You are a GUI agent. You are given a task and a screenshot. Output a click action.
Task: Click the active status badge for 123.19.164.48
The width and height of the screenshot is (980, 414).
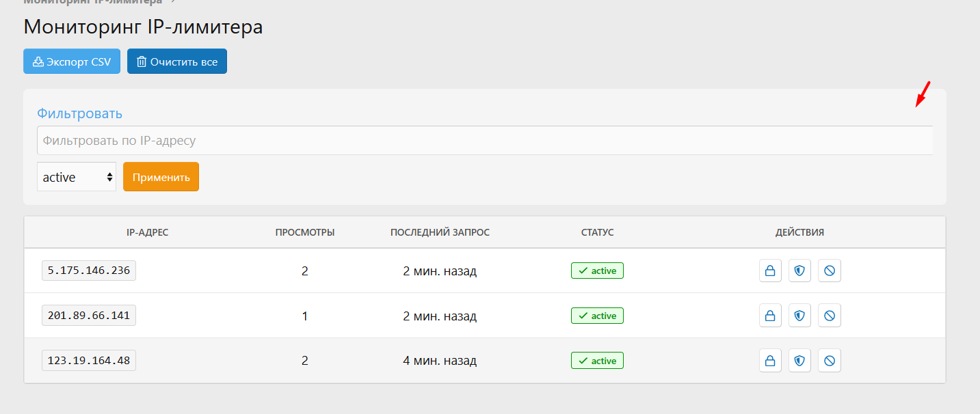tap(597, 361)
